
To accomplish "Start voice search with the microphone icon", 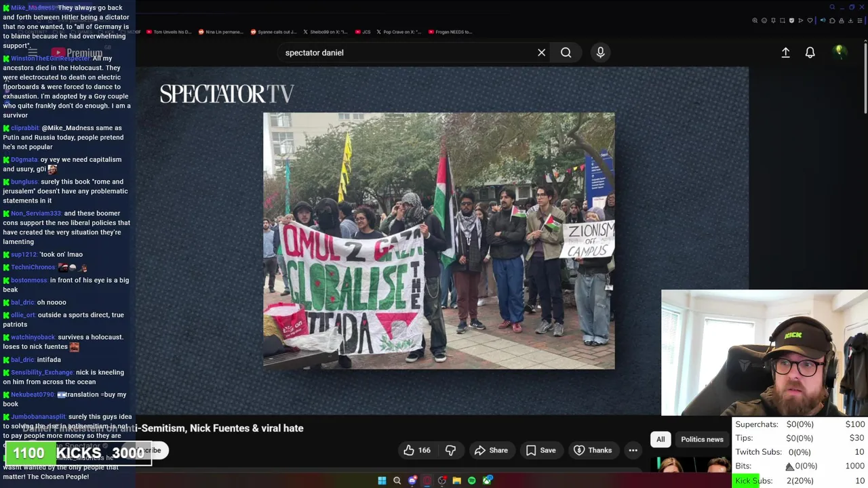I will [x=600, y=52].
